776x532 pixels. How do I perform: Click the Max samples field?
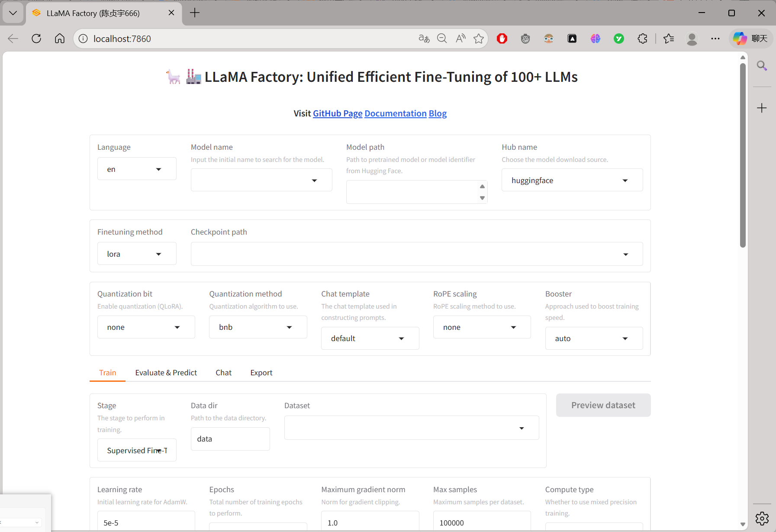[482, 522]
